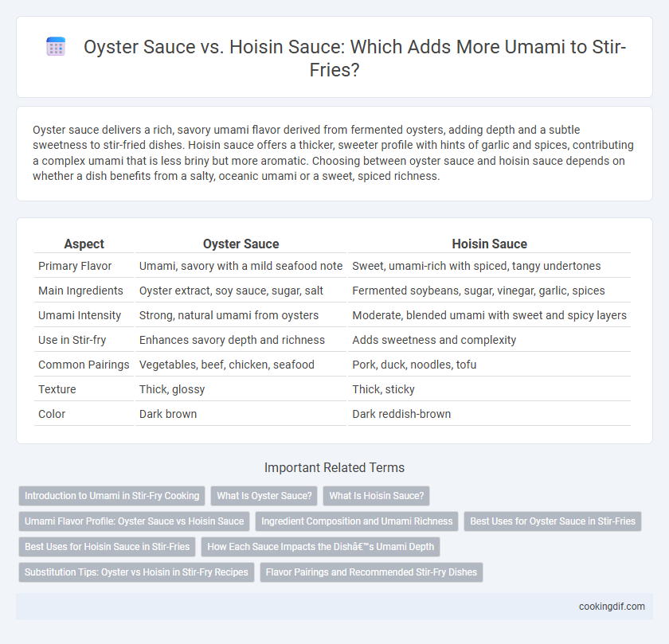Click the calendar icon beside the title
This screenshot has height=644, width=669.
point(56,46)
